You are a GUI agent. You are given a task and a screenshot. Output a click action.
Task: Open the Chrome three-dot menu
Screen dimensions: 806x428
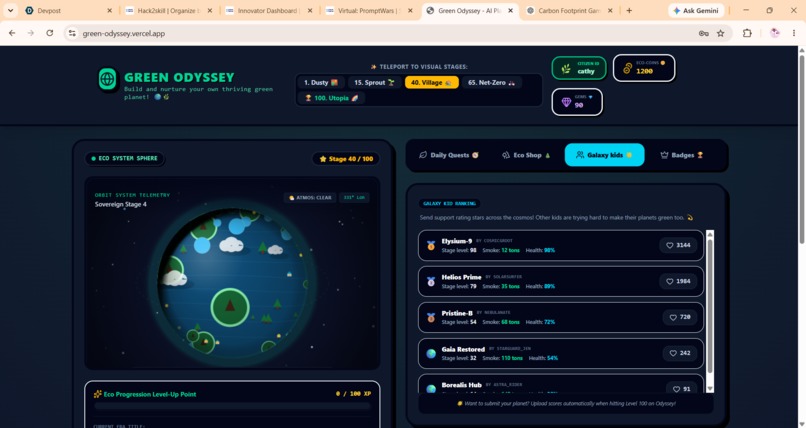(x=794, y=33)
